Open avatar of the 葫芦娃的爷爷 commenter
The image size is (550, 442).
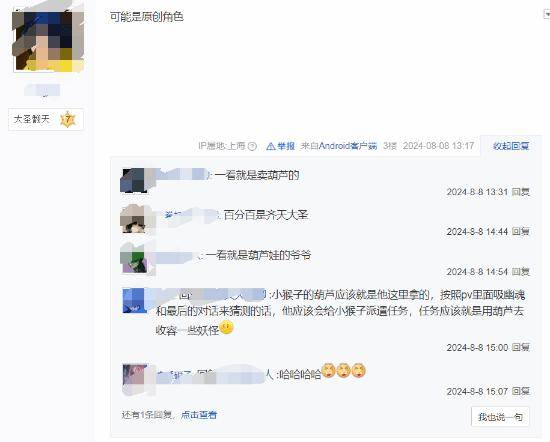[x=134, y=260]
